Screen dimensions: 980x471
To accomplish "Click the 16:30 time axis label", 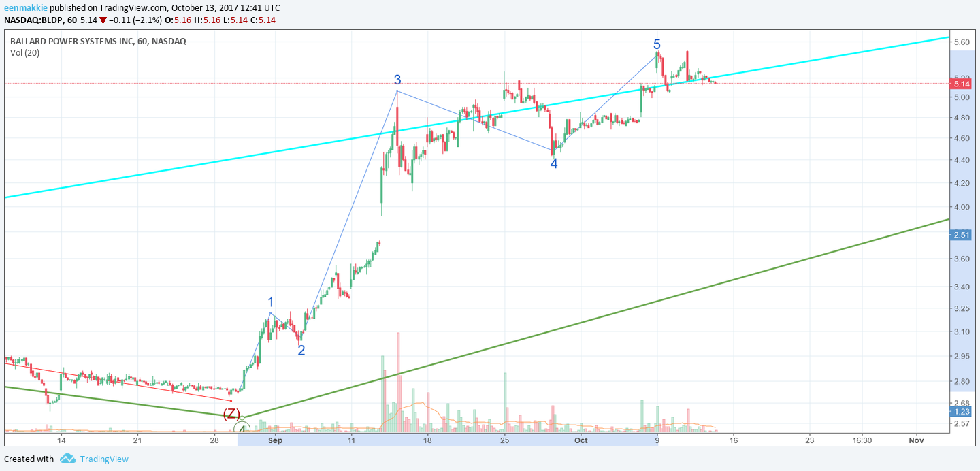I will click(x=862, y=440).
